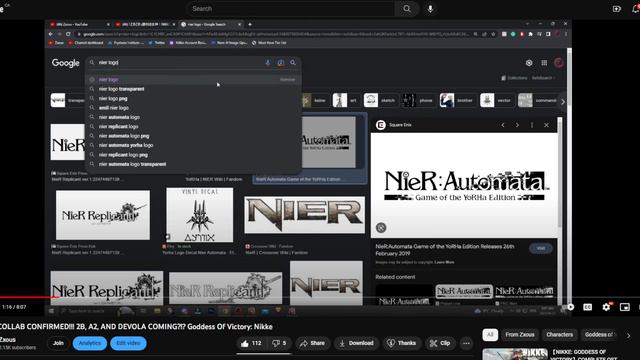Dislike the video thumbs-down button
This screenshot has width=640, height=360.
pos(279,343)
